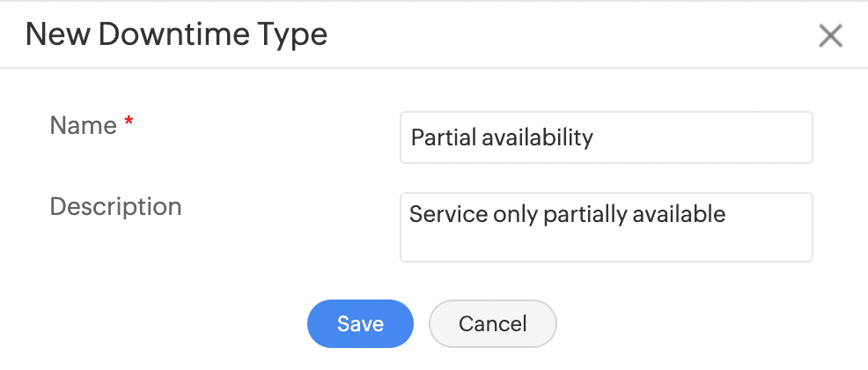Click the word "availability" in Name field
The image size is (868, 370).
(x=537, y=137)
